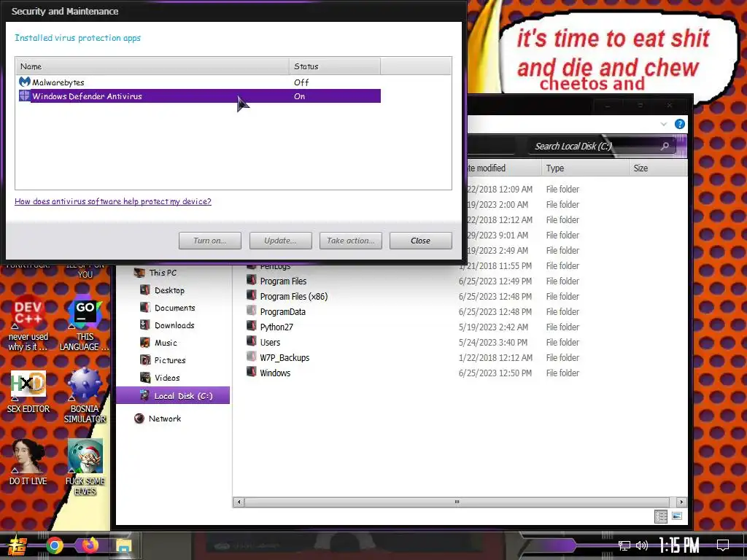Image resolution: width=747 pixels, height=560 pixels.
Task: Open the network tray icon
Action: (x=624, y=545)
